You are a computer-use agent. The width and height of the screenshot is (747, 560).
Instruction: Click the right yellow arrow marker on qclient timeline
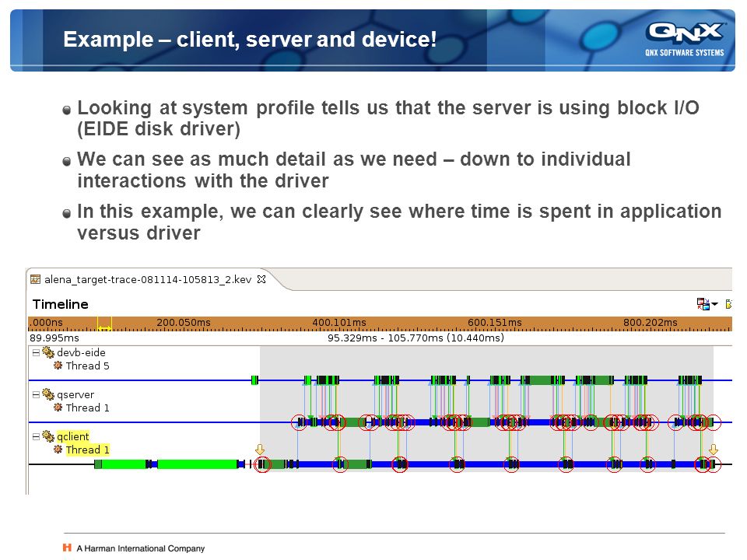pyautogui.click(x=714, y=449)
